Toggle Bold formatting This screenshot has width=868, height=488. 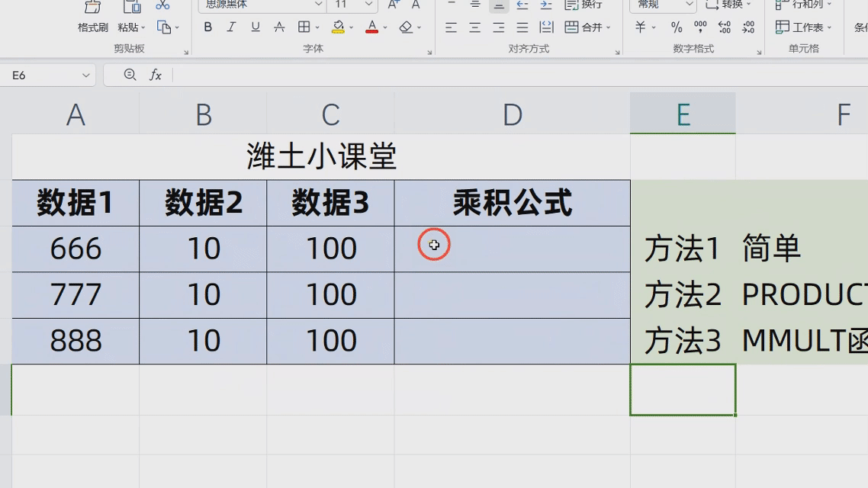(208, 27)
